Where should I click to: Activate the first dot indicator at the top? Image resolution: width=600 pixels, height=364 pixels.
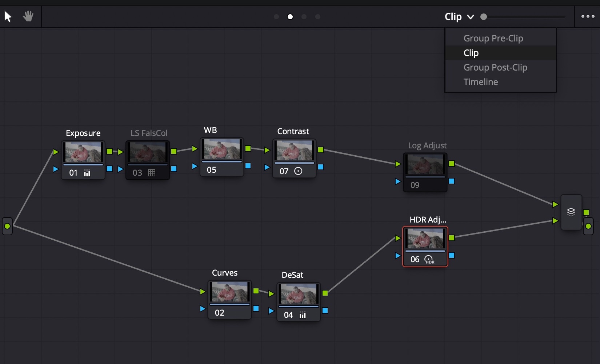276,17
